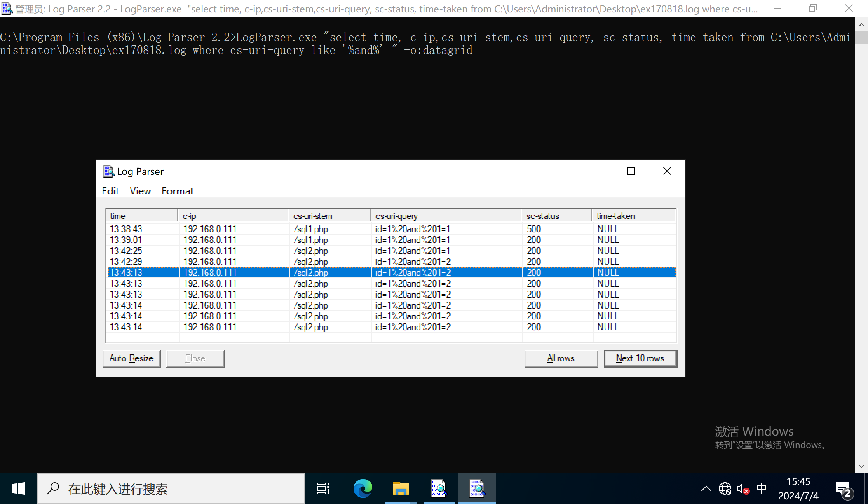
Task: Click the c-ip column header
Action: [233, 216]
